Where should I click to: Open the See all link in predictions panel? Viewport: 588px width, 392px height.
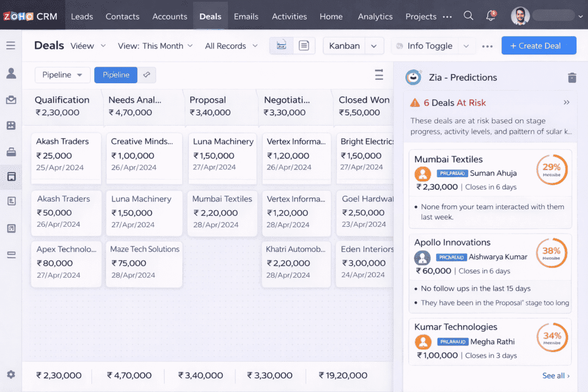click(x=554, y=375)
